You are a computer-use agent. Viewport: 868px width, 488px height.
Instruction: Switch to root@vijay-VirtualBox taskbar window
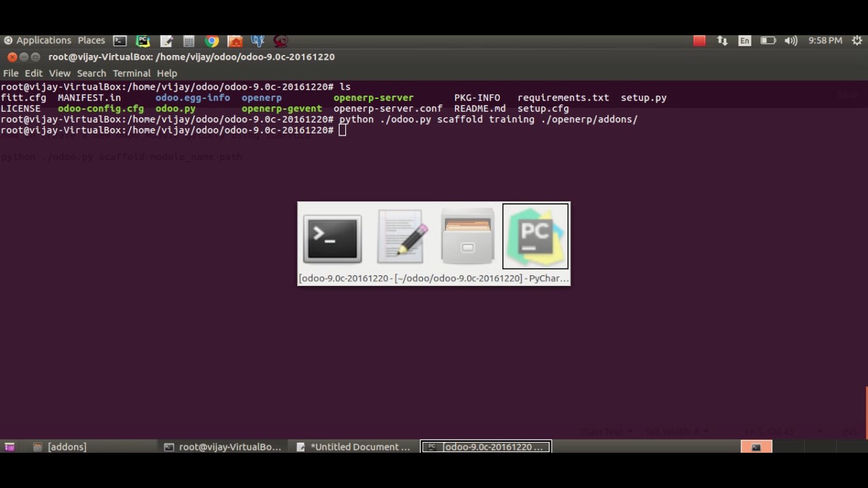click(222, 447)
